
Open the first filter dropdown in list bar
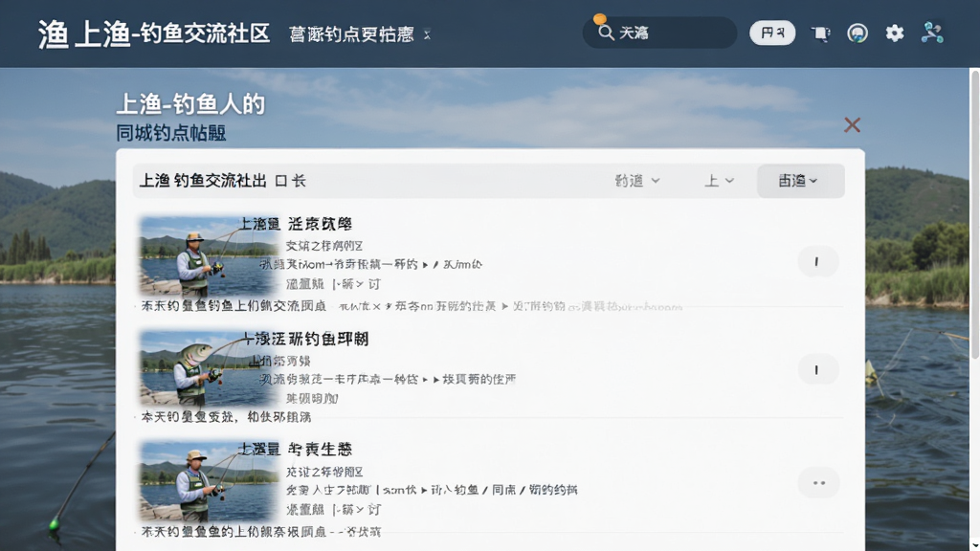[636, 181]
